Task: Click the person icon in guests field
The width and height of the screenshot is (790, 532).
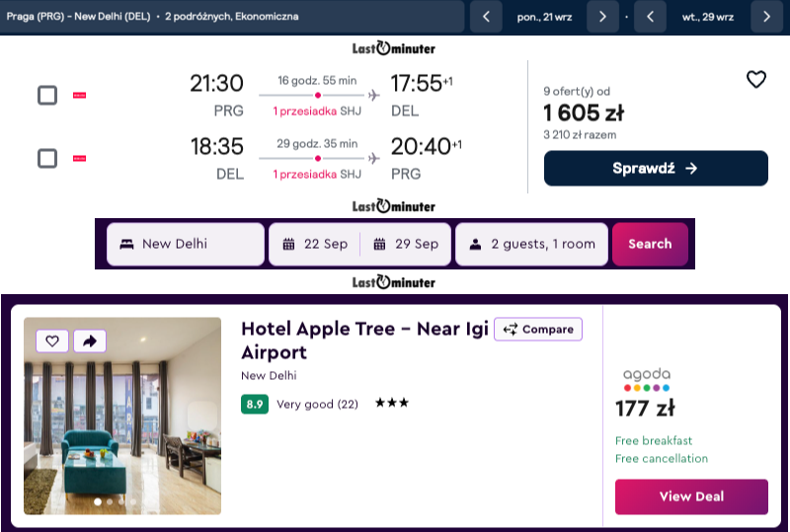Action: click(x=475, y=245)
